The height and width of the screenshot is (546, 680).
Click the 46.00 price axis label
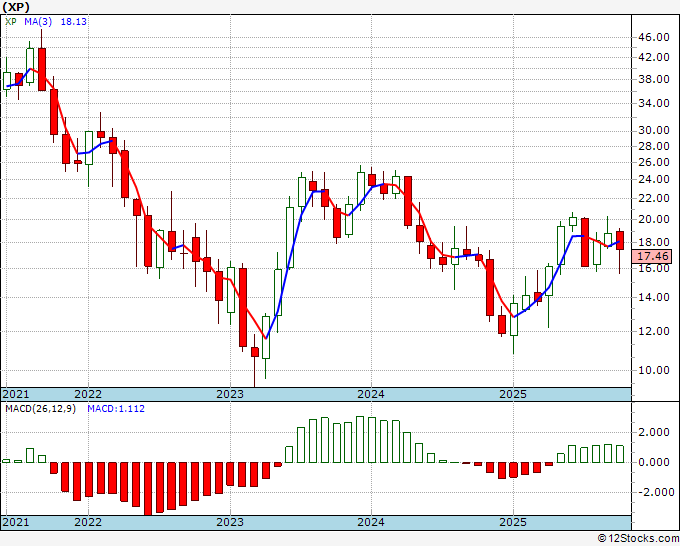click(654, 38)
